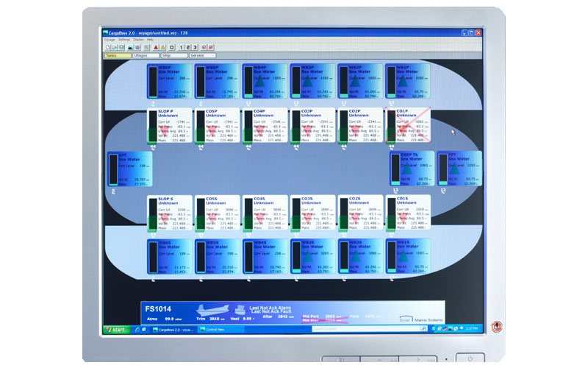Select the crossed-out CO1P tank card
Image resolution: width=588 pixels, height=368 pixels.
point(408,125)
